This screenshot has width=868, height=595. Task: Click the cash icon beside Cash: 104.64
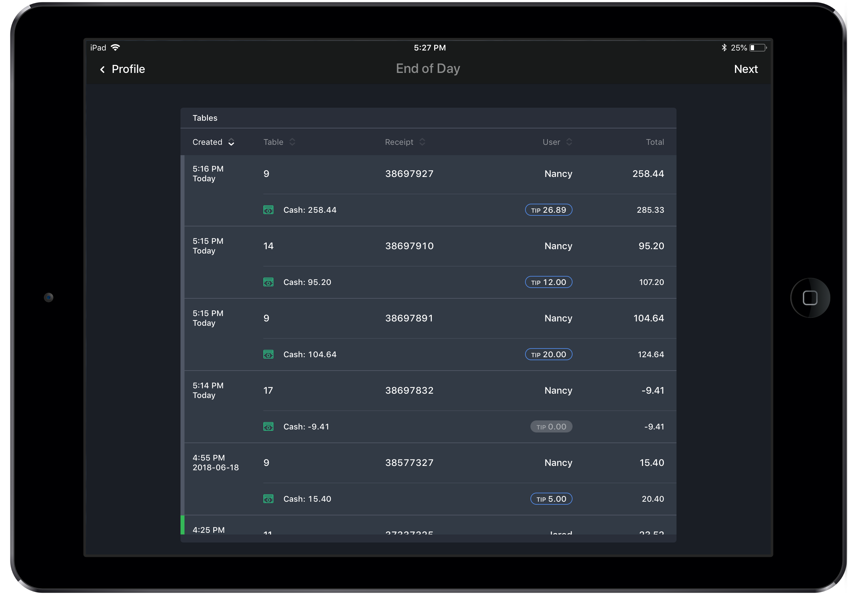[x=268, y=354]
